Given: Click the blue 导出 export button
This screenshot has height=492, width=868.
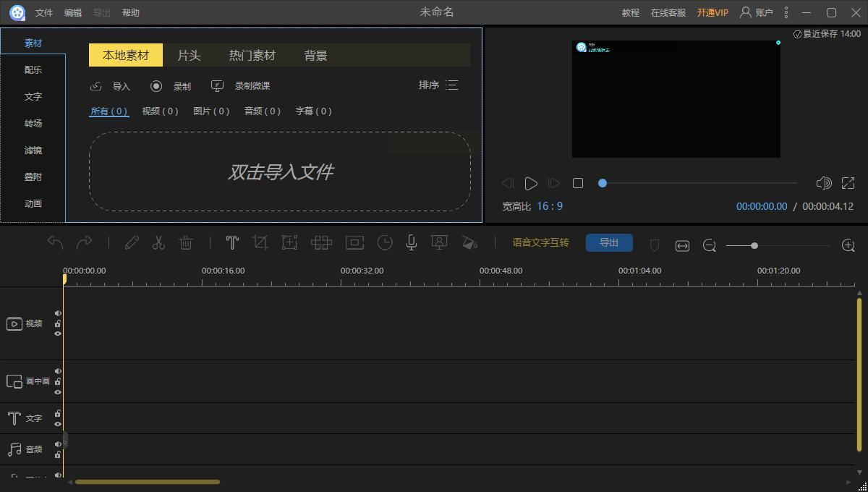Looking at the screenshot, I should click(x=609, y=243).
